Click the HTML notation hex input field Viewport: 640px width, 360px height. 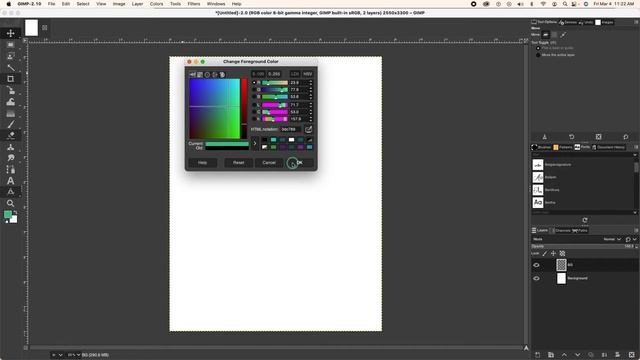tap(291, 129)
